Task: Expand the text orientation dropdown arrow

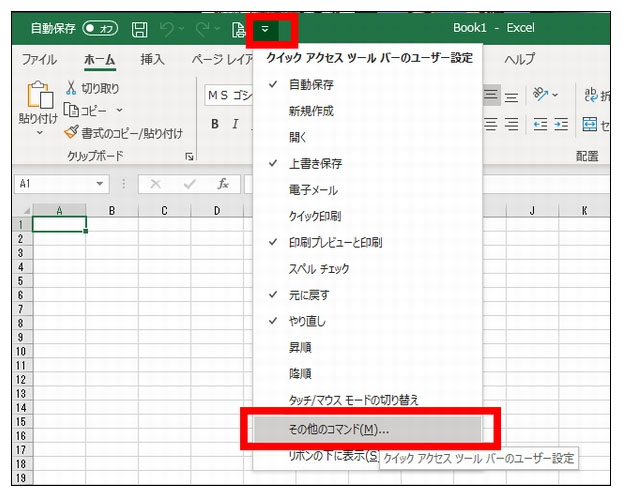Action: coord(555,95)
